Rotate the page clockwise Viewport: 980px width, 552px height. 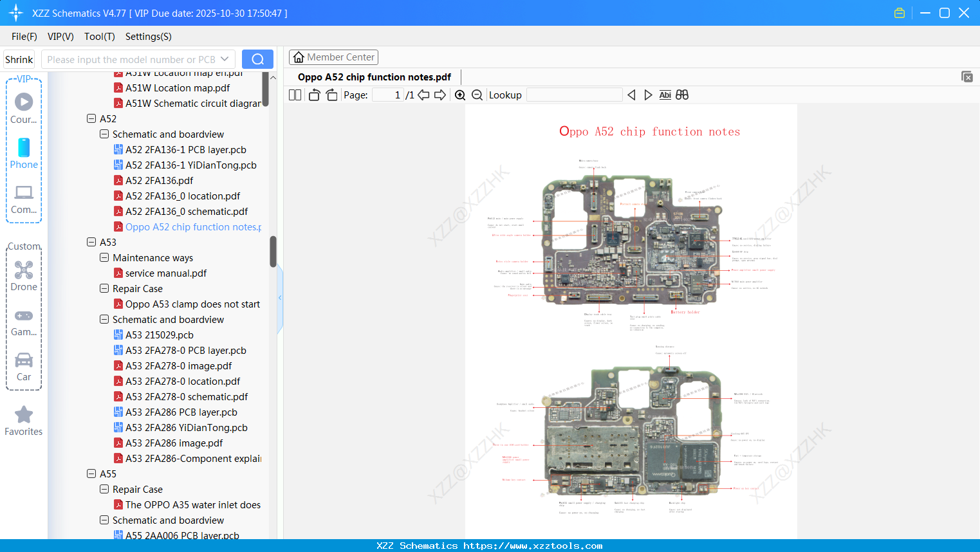(x=331, y=95)
